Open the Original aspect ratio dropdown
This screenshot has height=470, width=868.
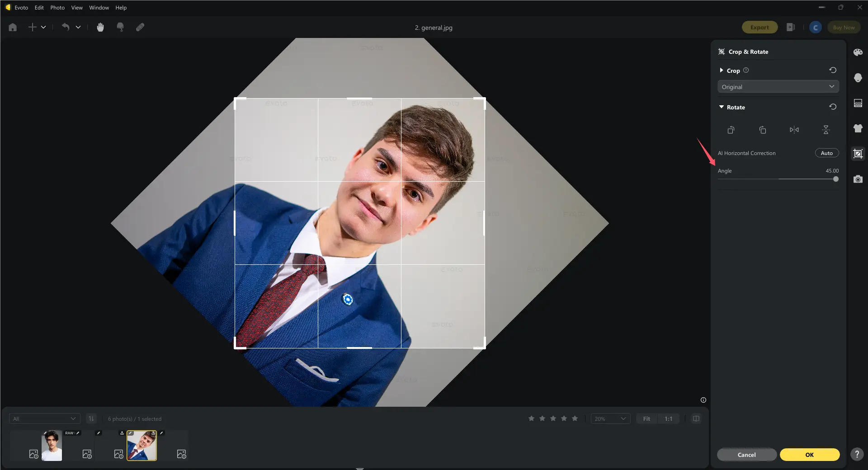click(x=778, y=87)
